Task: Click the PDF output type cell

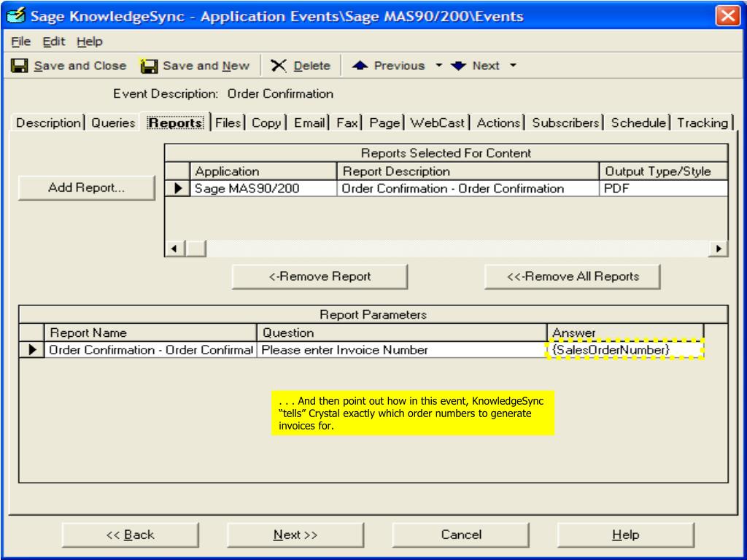Action: coord(663,188)
